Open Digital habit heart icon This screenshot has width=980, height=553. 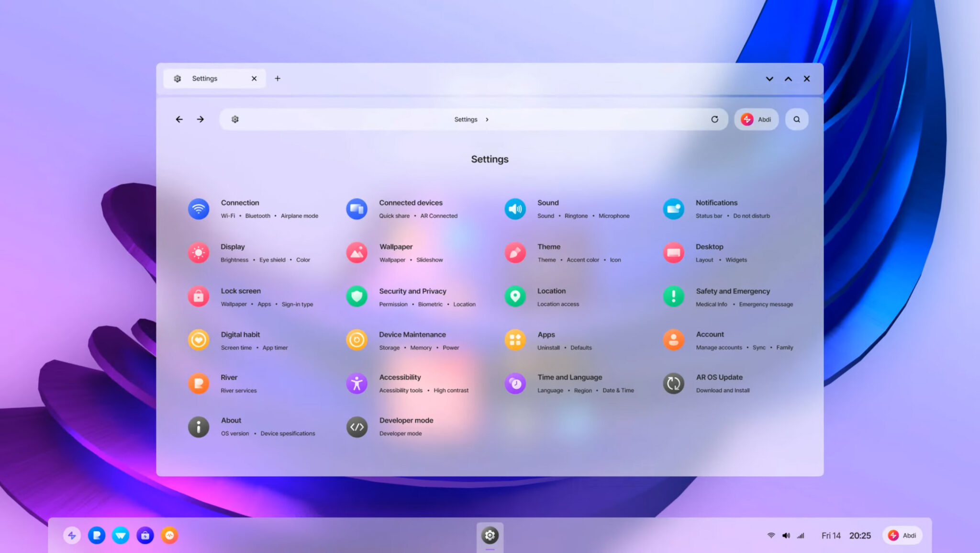[199, 340]
